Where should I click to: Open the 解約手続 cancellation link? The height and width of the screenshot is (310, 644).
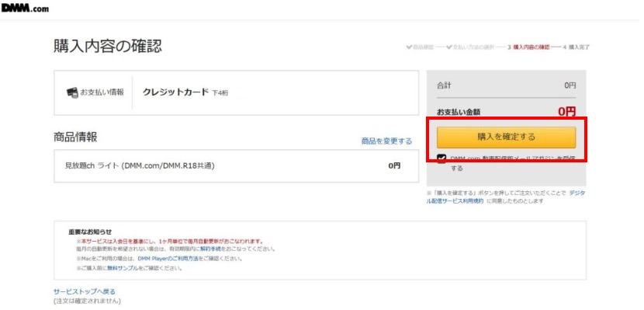click(x=209, y=249)
